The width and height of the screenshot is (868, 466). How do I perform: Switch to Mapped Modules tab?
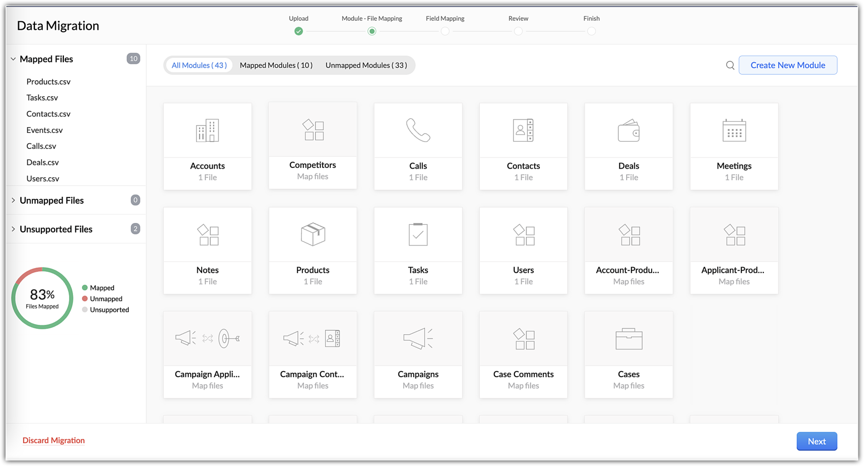click(276, 65)
